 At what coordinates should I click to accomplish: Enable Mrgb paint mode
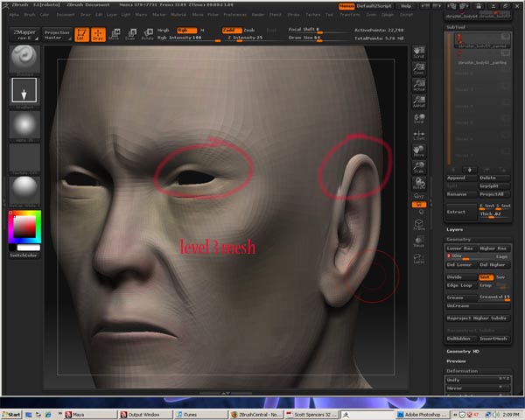click(164, 30)
